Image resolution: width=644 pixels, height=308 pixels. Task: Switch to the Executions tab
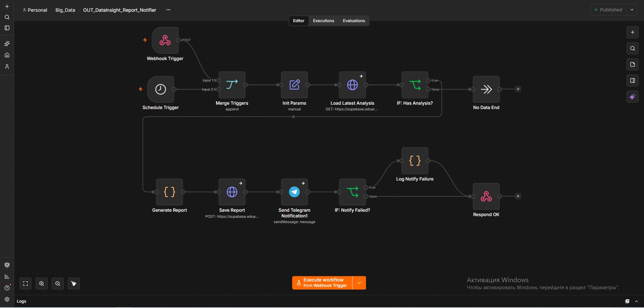coord(323,21)
